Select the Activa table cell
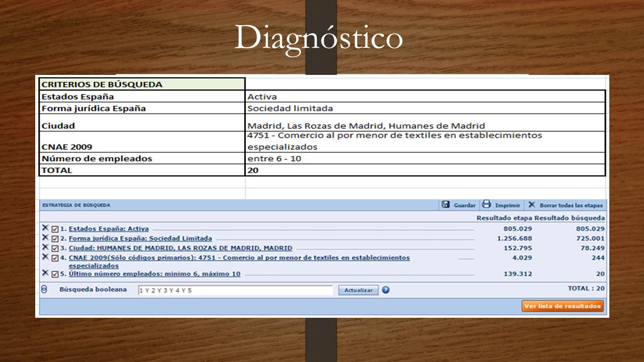The height and width of the screenshot is (362, 644). (425, 97)
